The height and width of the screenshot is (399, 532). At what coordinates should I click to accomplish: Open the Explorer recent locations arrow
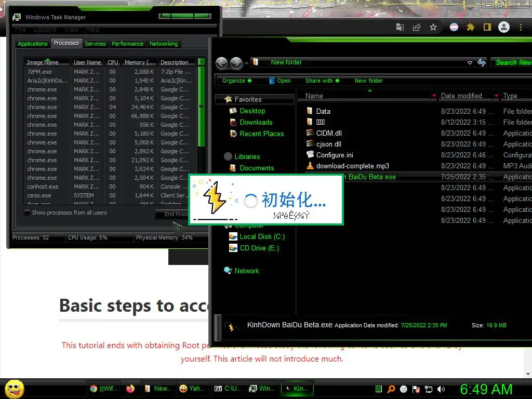click(246, 63)
